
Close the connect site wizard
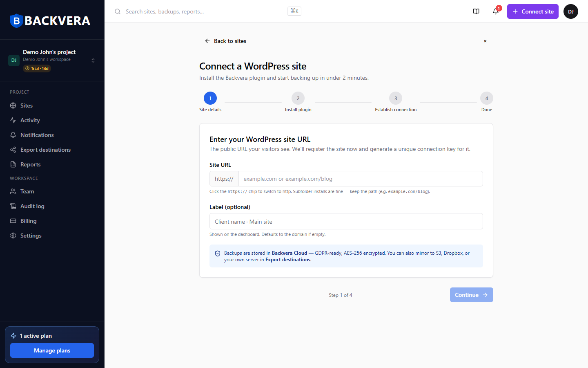click(485, 41)
